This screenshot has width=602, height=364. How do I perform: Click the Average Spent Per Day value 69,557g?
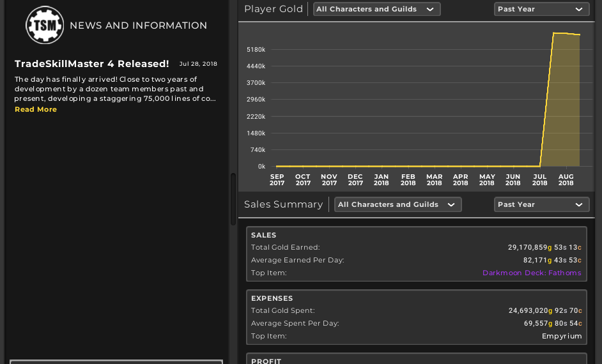(x=553, y=323)
